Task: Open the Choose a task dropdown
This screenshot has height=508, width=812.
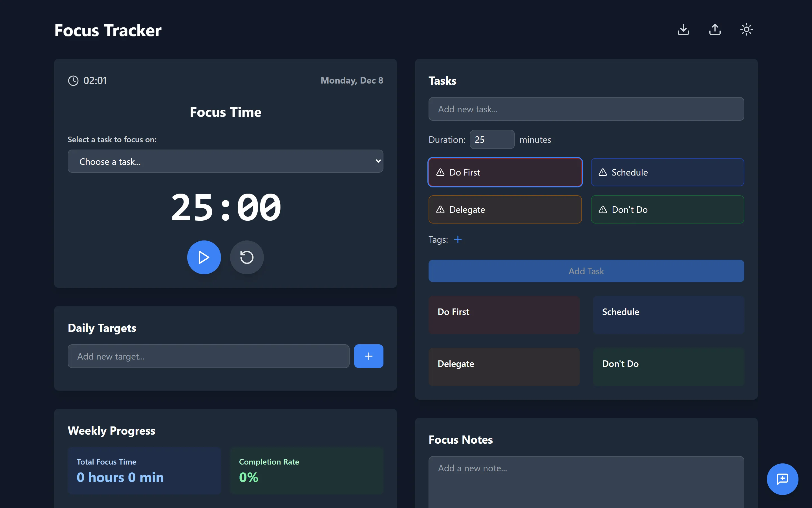Action: (226, 161)
